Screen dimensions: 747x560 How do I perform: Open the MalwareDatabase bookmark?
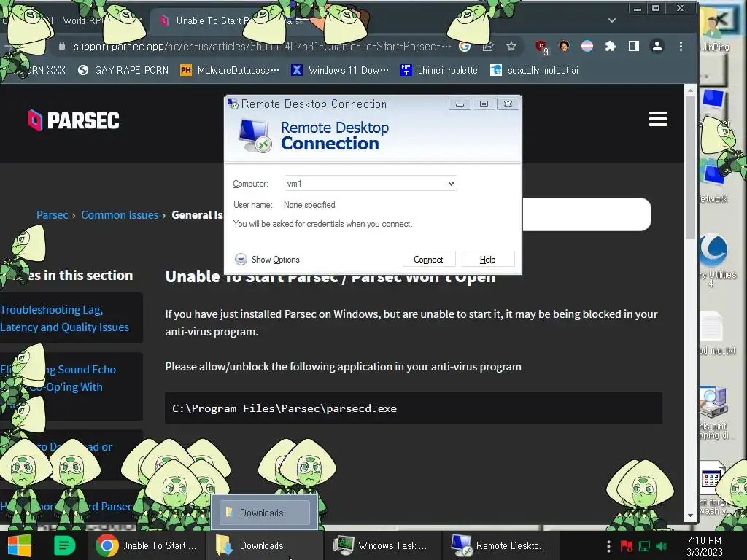230,71
